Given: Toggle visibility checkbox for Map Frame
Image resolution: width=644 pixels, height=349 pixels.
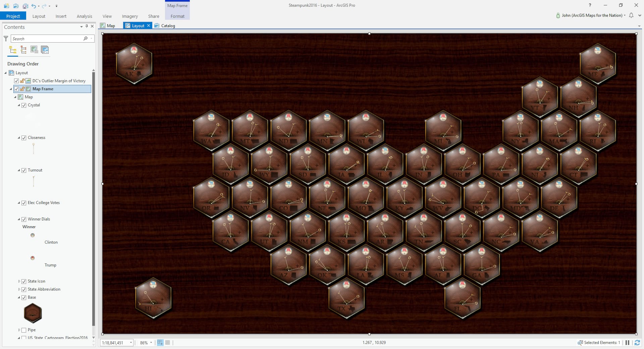Looking at the screenshot, I should (16, 89).
